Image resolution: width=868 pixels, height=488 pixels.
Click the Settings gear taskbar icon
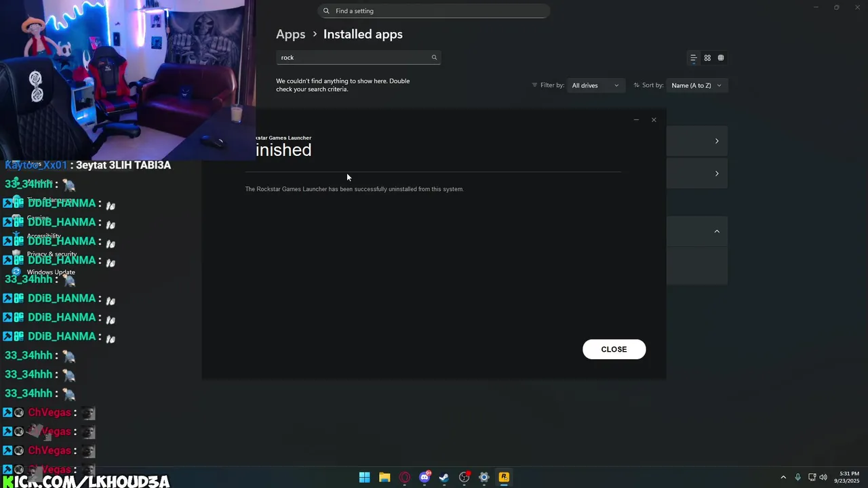click(484, 477)
